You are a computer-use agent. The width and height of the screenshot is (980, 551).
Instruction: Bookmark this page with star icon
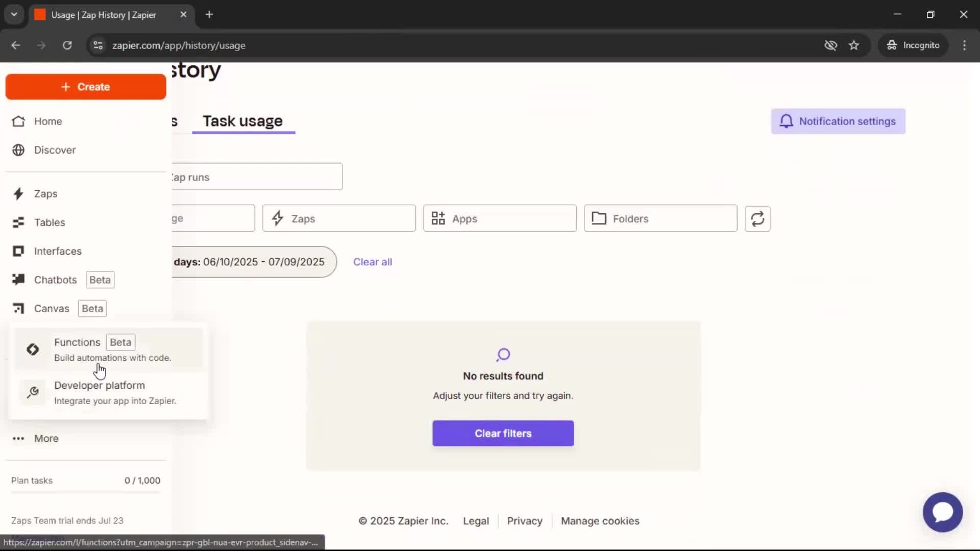854,45
